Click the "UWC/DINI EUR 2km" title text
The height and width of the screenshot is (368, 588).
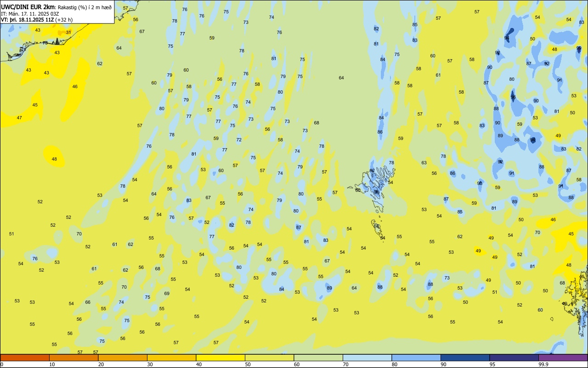click(x=28, y=7)
